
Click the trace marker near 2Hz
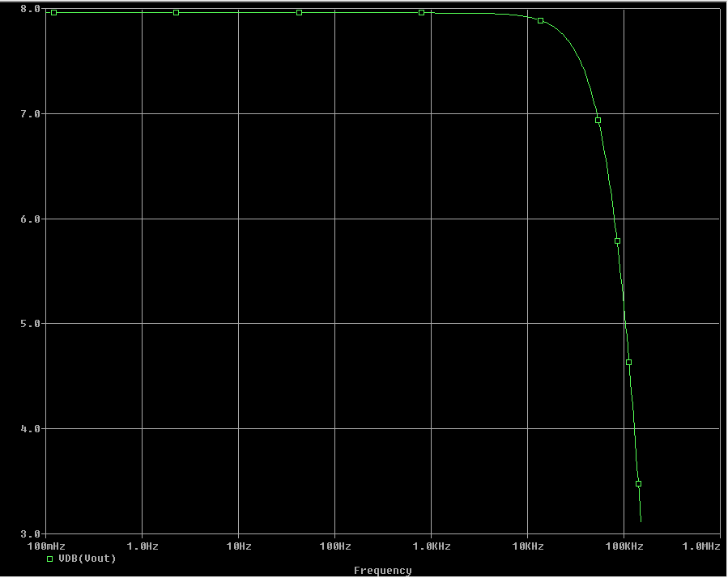(175, 12)
